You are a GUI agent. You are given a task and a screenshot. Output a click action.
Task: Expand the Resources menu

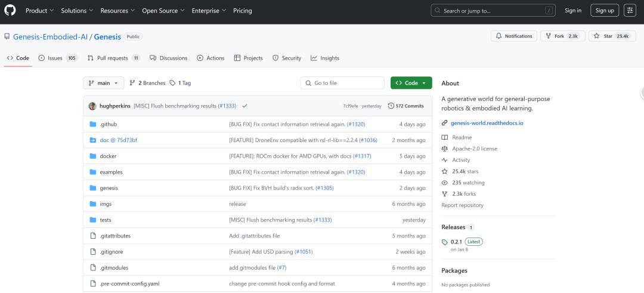pyautogui.click(x=117, y=11)
